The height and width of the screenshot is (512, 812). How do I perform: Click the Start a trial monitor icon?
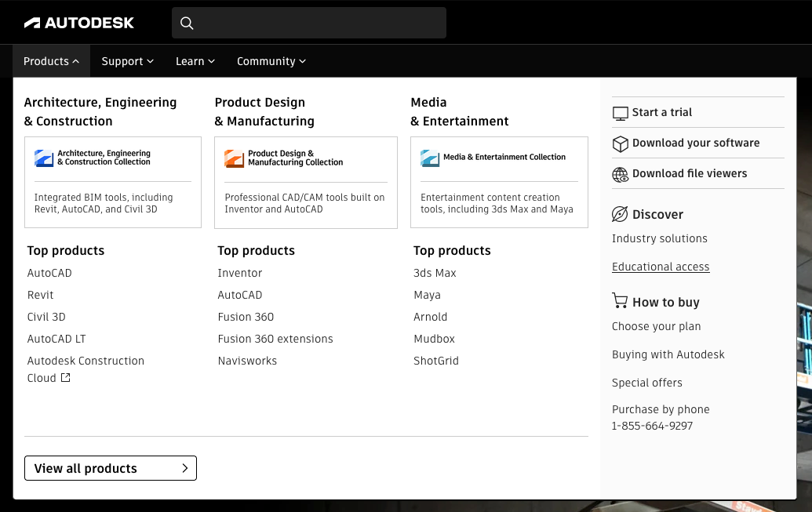[620, 113]
